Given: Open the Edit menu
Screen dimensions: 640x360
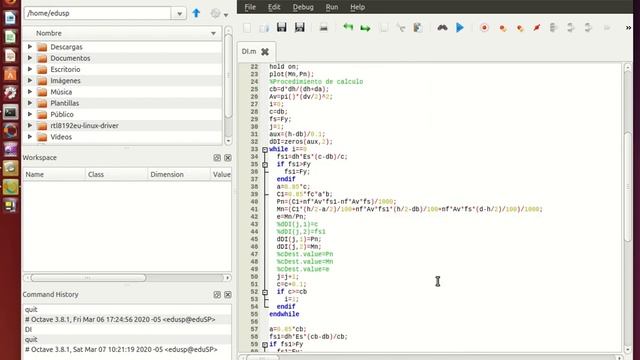Looking at the screenshot, I should pyautogui.click(x=274, y=7).
